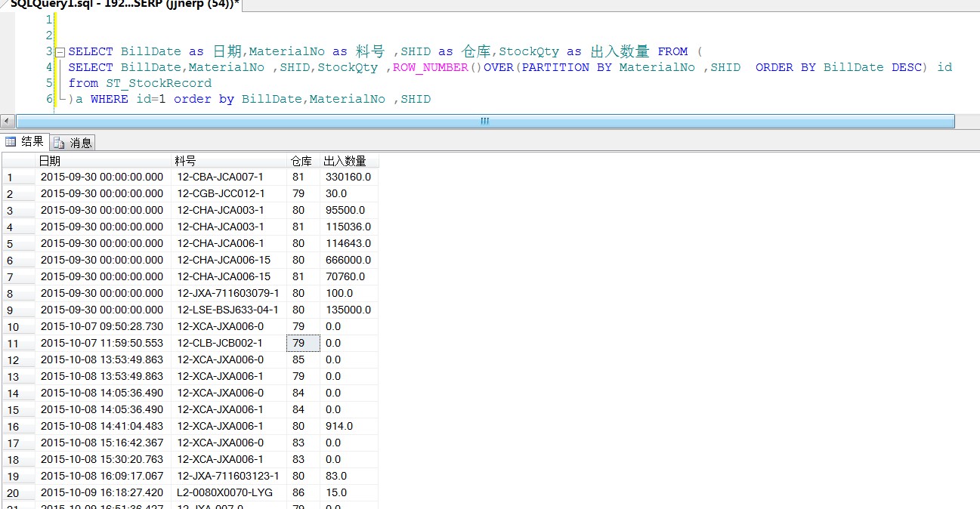Select row header number 1
The image size is (980, 509).
coord(18,177)
